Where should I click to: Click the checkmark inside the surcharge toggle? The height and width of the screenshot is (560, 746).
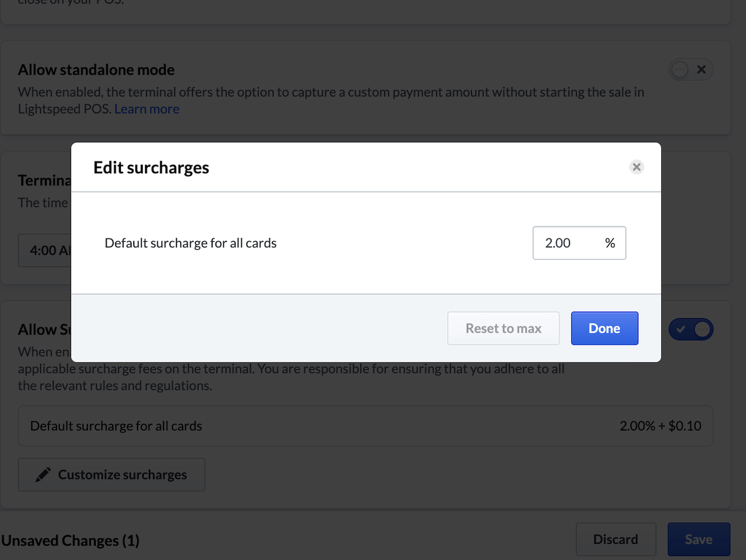tap(680, 329)
